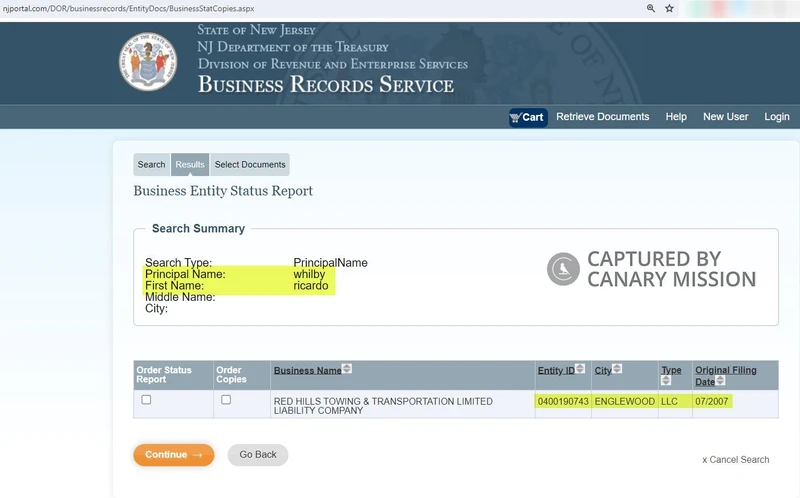Sort by the Entity ID column header

[556, 370]
